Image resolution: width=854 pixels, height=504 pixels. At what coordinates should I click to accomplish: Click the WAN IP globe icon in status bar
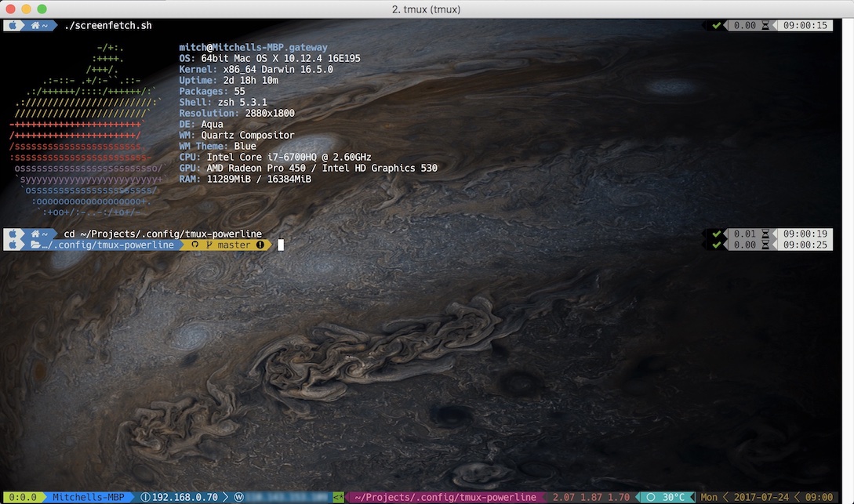point(241,496)
